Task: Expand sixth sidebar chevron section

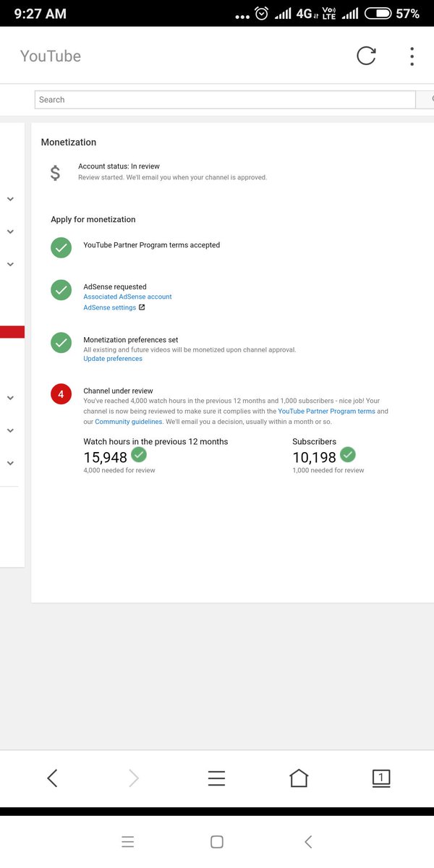Action: [x=10, y=463]
